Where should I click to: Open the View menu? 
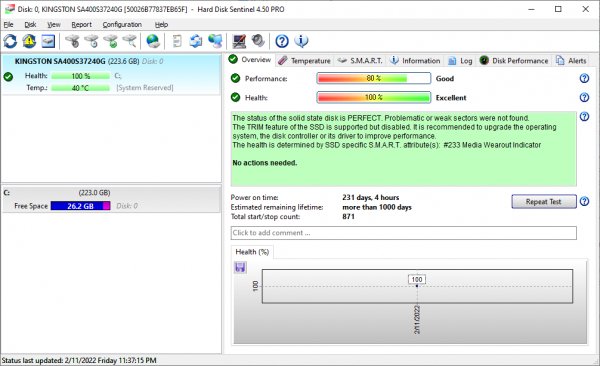tap(54, 25)
